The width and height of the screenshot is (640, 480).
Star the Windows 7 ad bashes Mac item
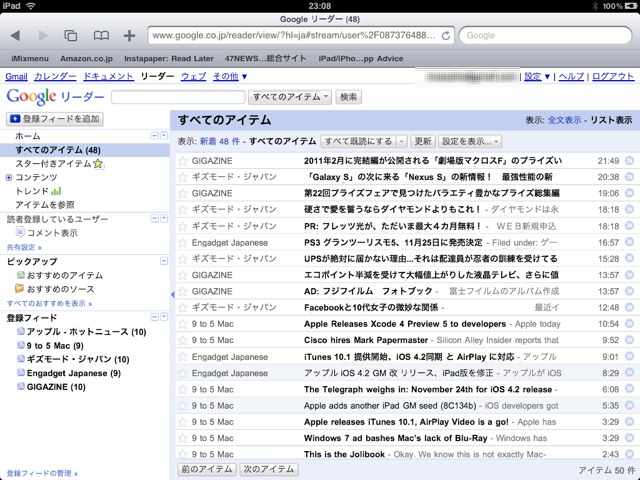point(182,438)
